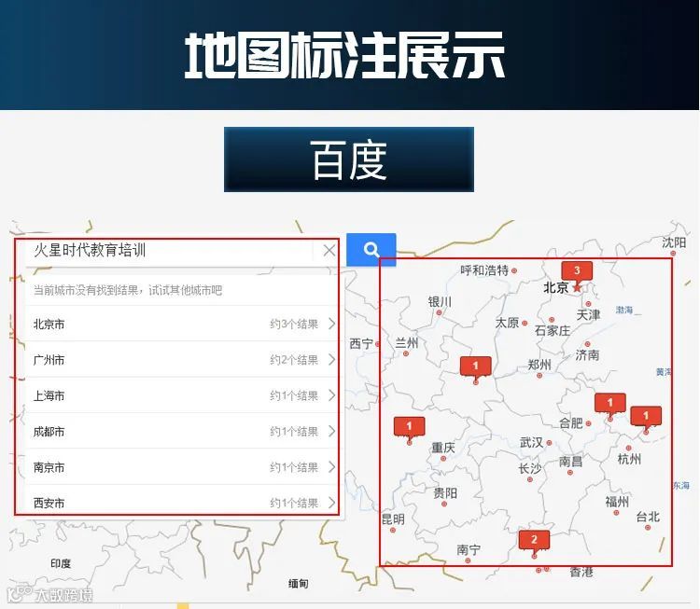Expand the chevron in the 西安市 row
Image resolution: width=700 pixels, height=609 pixels.
click(x=331, y=503)
